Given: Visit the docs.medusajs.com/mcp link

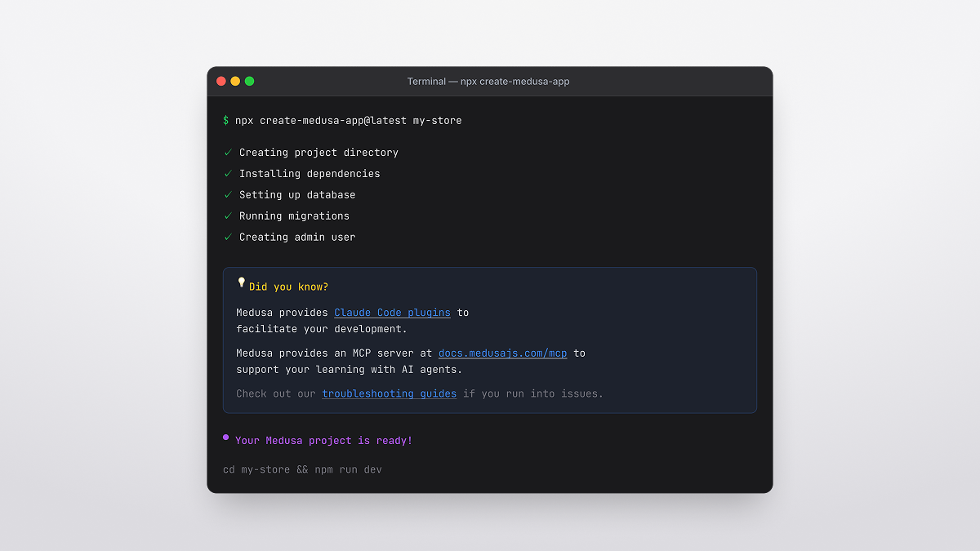Looking at the screenshot, I should click(x=502, y=353).
